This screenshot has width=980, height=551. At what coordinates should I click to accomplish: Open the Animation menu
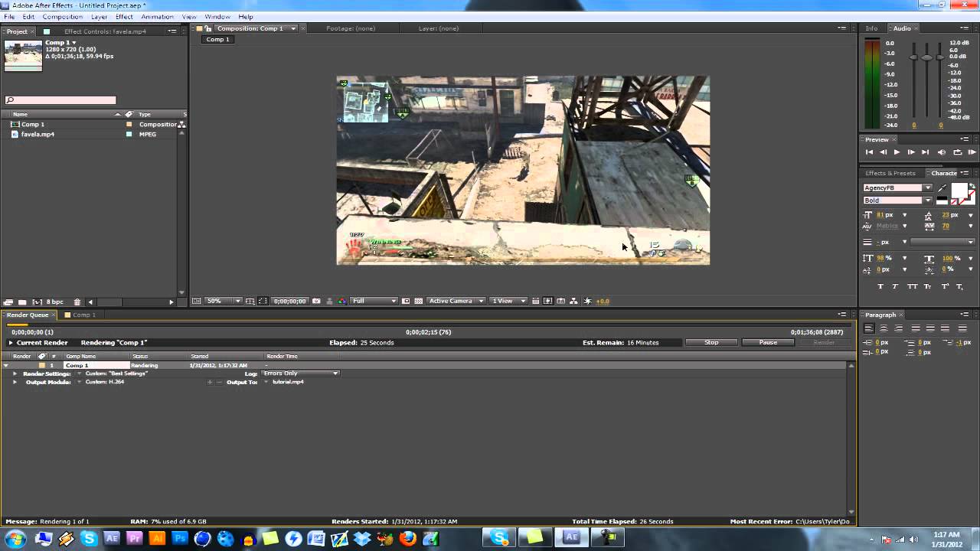click(157, 17)
